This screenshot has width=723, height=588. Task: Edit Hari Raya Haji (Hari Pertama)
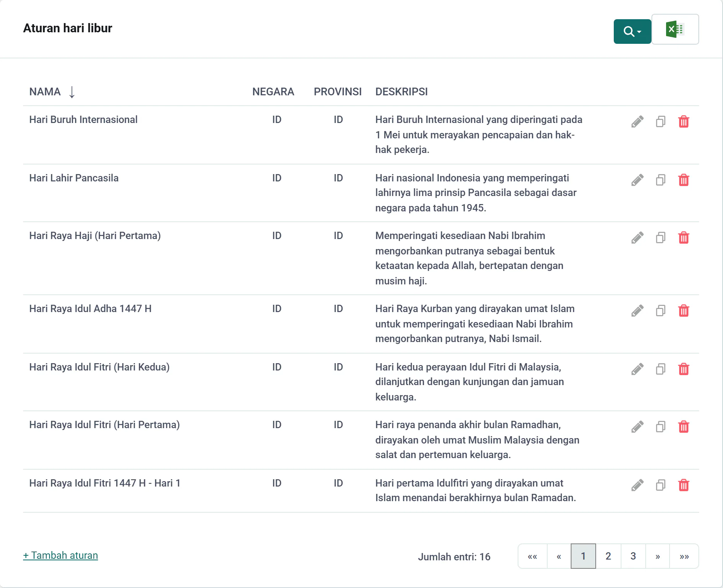click(637, 238)
